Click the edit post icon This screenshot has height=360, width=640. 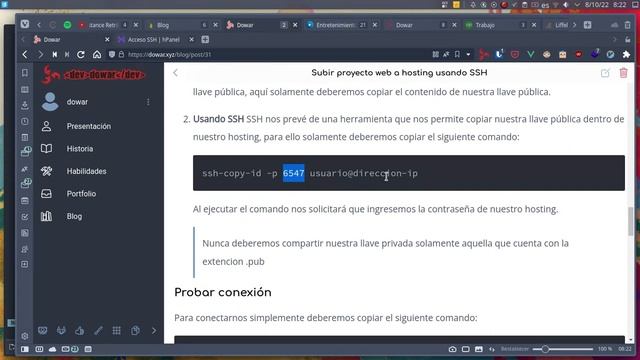(x=605, y=73)
